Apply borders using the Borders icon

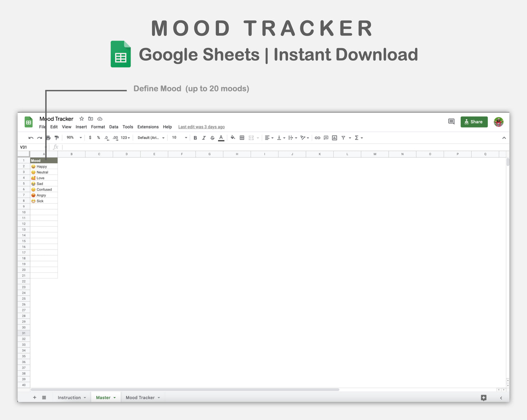coord(242,137)
